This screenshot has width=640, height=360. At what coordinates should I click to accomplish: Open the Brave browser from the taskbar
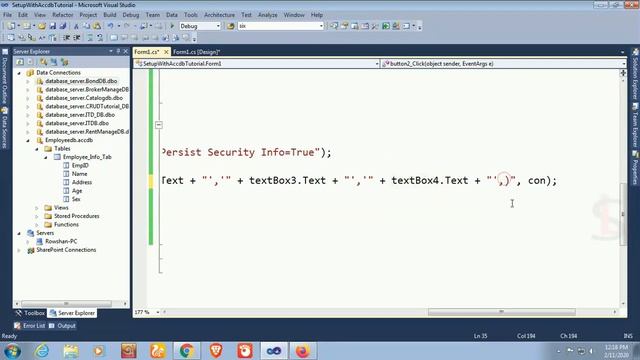coord(216,351)
